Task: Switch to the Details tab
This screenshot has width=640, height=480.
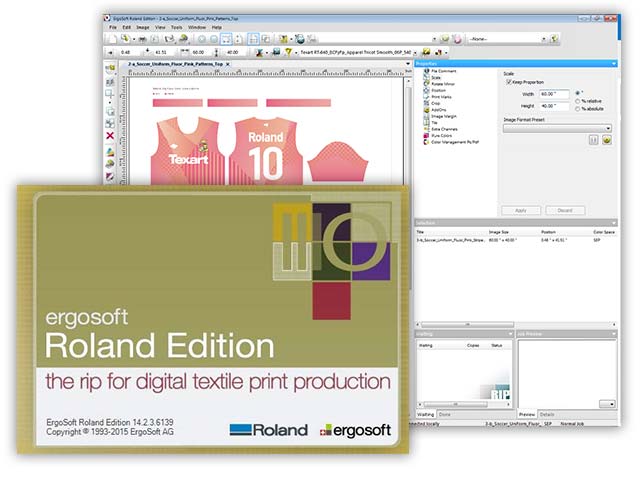Action: tap(547, 413)
